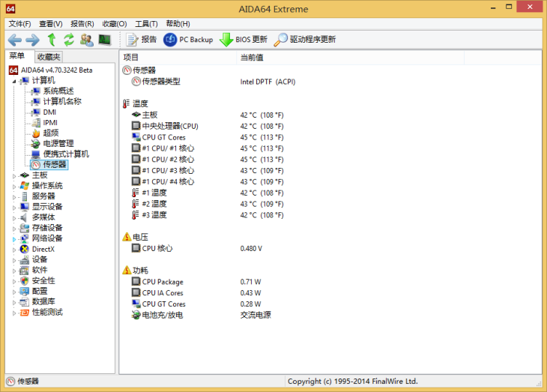The image size is (547, 392).
Task: Click the 配置 tree item icon
Action: [x=25, y=291]
